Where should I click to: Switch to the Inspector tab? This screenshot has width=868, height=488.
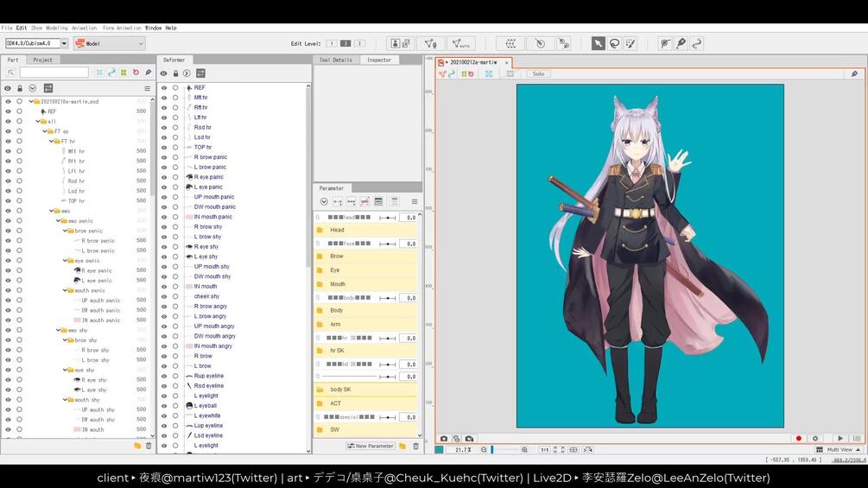tap(379, 60)
